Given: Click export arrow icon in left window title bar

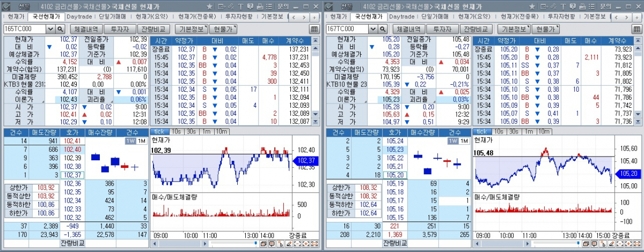Looking at the screenshot, I should (x=222, y=6).
